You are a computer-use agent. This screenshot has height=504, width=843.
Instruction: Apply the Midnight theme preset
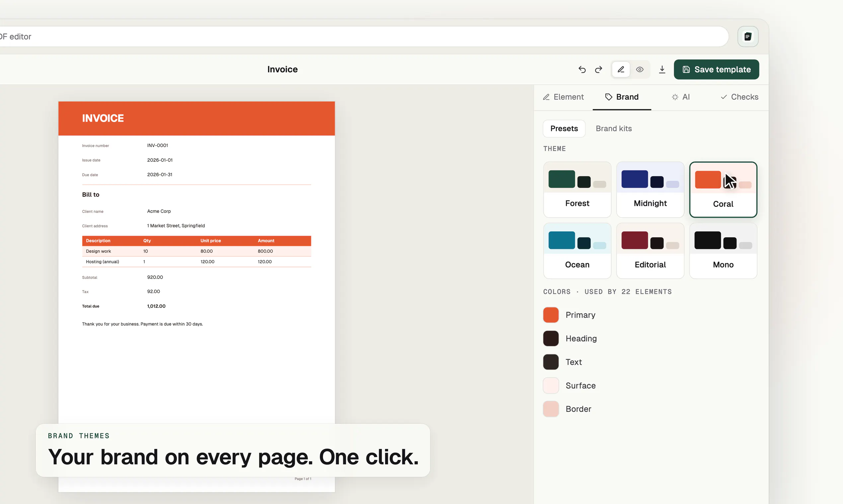click(x=650, y=190)
